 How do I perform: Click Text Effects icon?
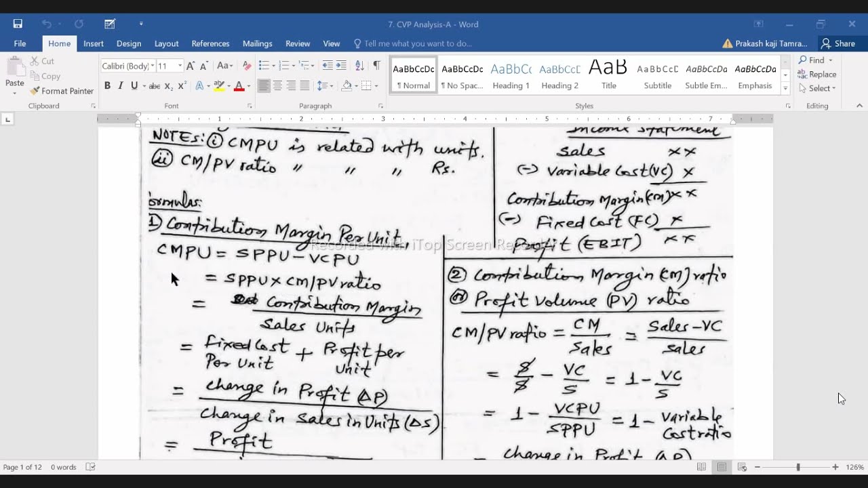tap(199, 85)
